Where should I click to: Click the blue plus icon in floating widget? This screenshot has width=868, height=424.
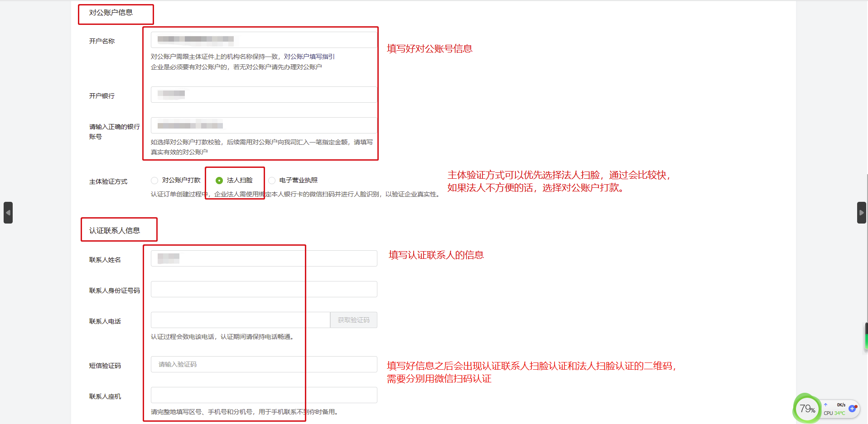tap(852, 409)
